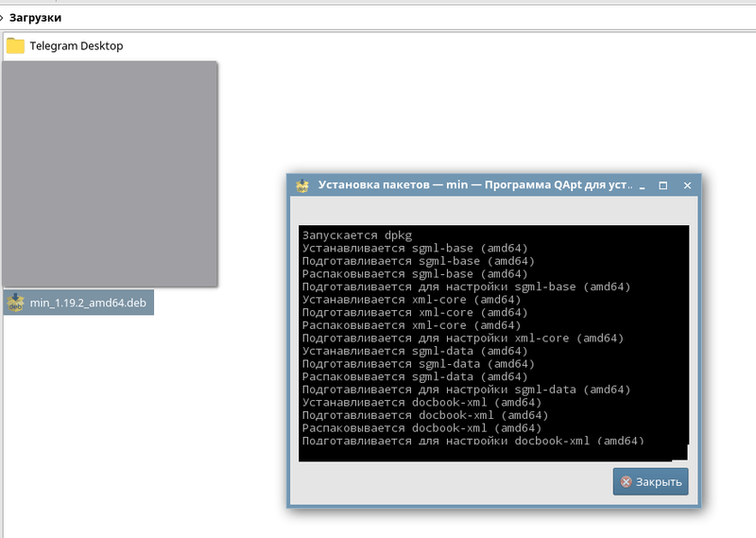Select the gray preview thumbnail

tap(110, 173)
